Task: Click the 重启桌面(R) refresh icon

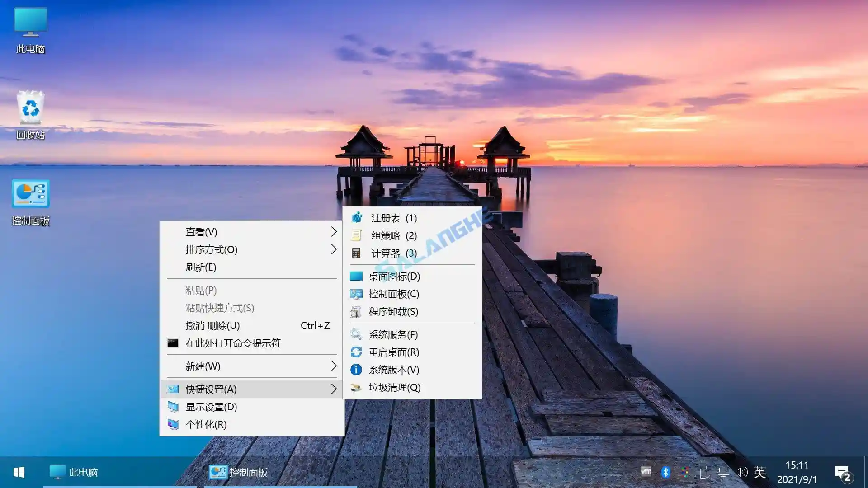Action: 356,352
